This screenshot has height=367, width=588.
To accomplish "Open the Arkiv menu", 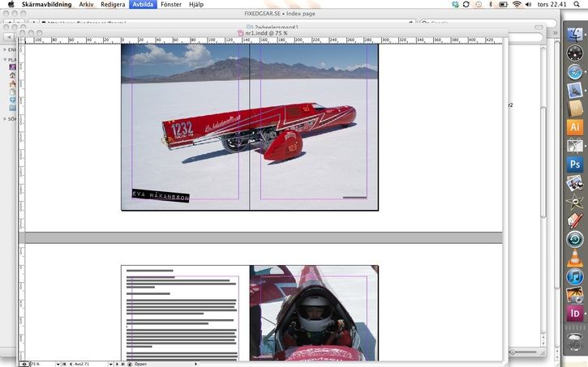I will [x=86, y=4].
